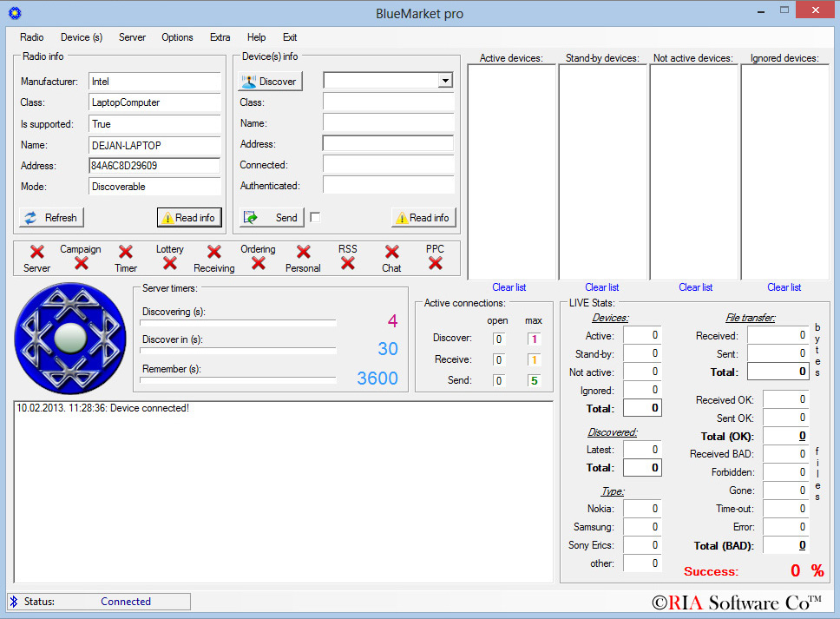The image size is (840, 619).
Task: Clear the Active devices list
Action: [x=509, y=287]
